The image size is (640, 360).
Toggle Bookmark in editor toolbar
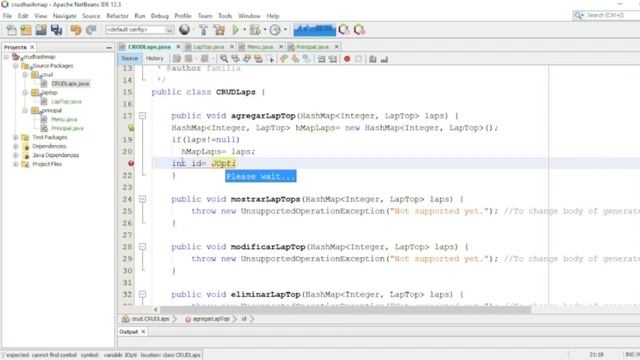[307, 59]
